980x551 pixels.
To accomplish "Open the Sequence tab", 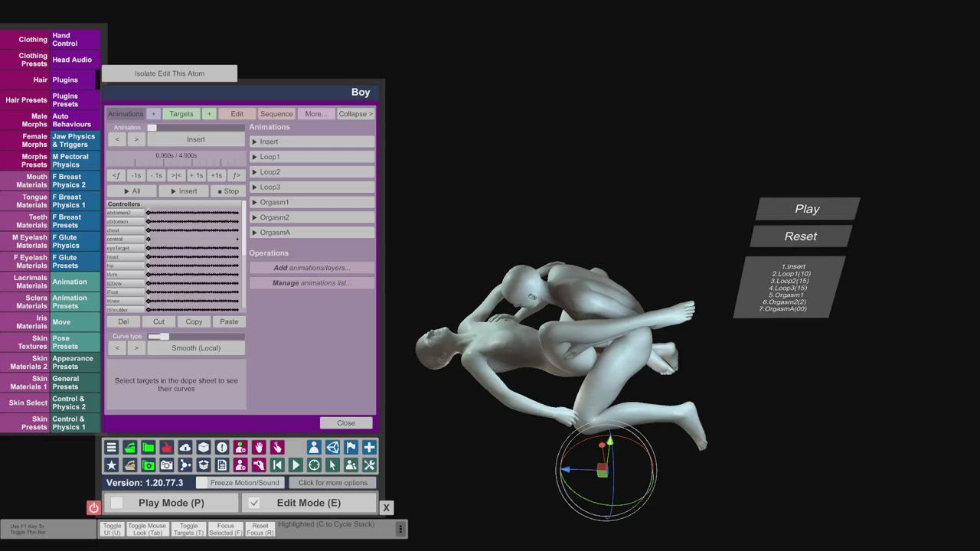I will (276, 114).
